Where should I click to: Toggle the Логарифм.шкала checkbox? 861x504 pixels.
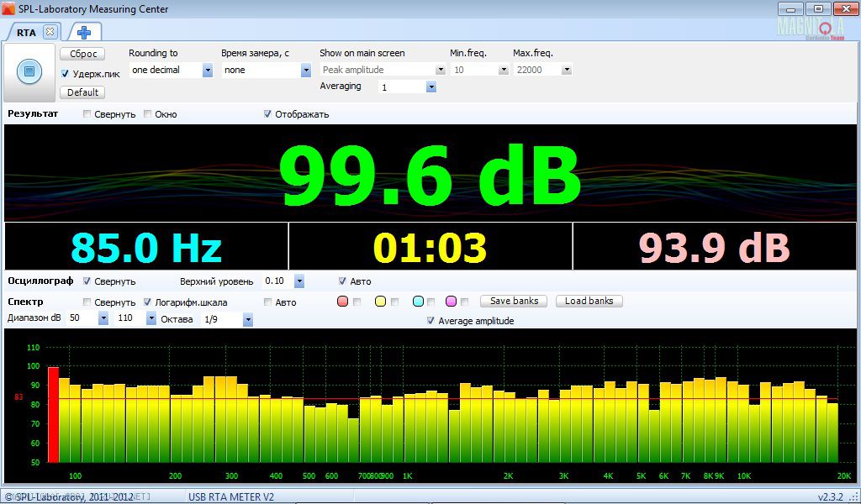(147, 302)
